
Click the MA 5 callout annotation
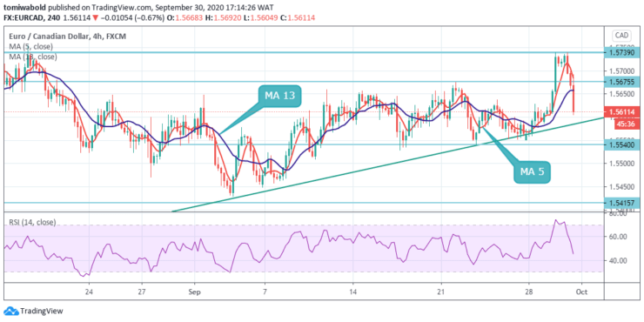click(x=532, y=171)
